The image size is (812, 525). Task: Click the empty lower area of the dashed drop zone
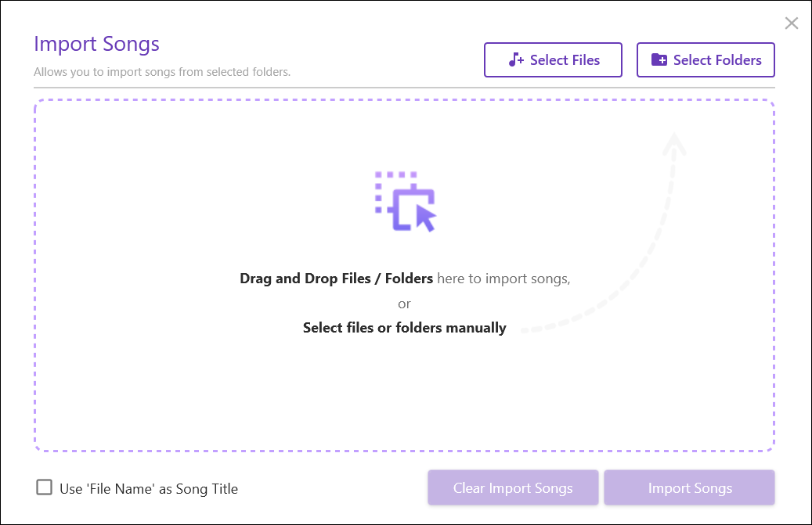[404, 399]
